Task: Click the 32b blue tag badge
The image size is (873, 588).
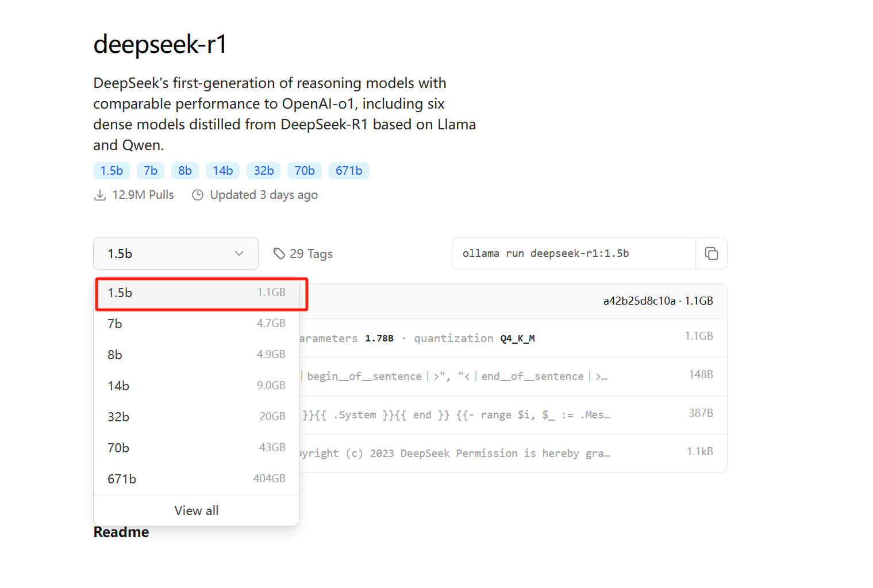Action: (264, 171)
